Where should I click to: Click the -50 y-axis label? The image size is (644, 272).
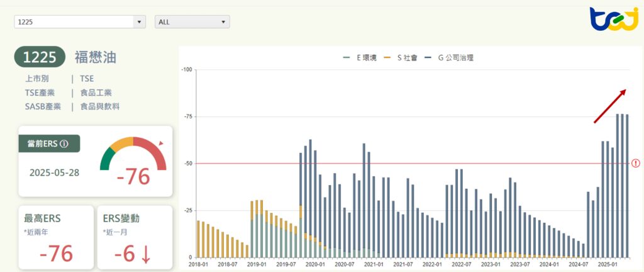tap(187, 164)
